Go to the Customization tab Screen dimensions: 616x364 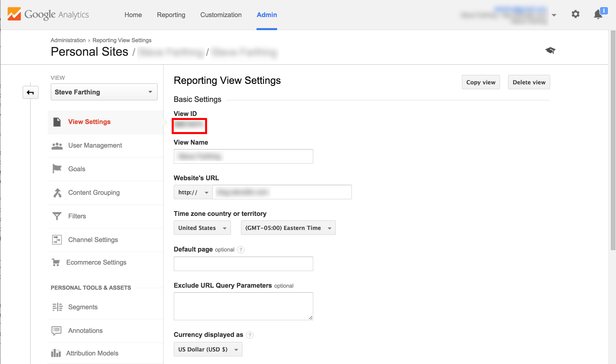pos(221,15)
